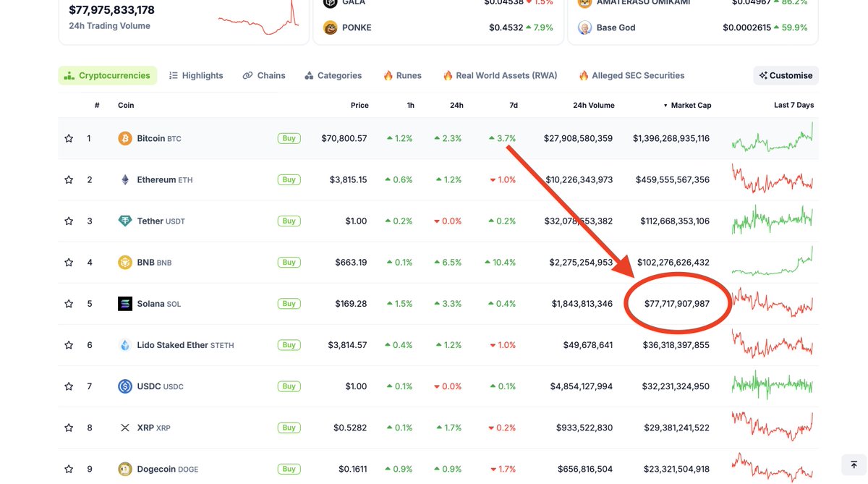
Task: Click the Customise sliders icon
Action: point(762,75)
